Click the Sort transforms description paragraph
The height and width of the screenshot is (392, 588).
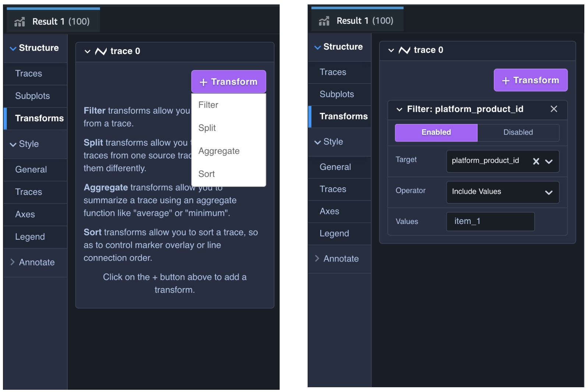[x=171, y=245]
